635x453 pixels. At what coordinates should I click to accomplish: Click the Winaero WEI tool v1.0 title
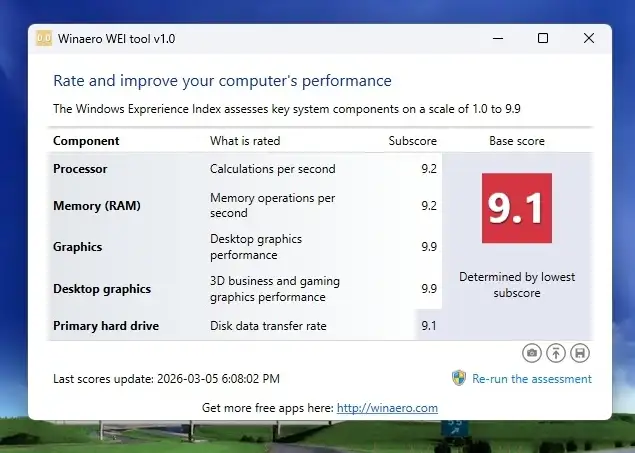tap(117, 39)
